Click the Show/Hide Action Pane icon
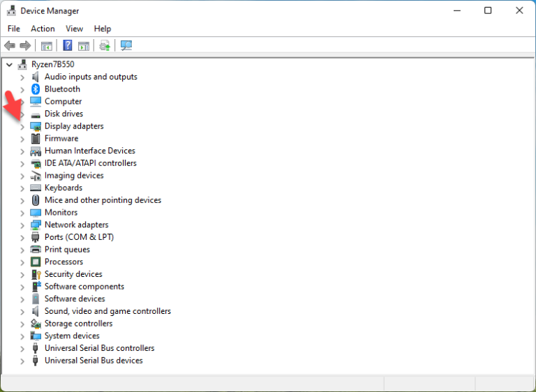Viewport: 536px width, 392px height. pyautogui.click(x=84, y=45)
